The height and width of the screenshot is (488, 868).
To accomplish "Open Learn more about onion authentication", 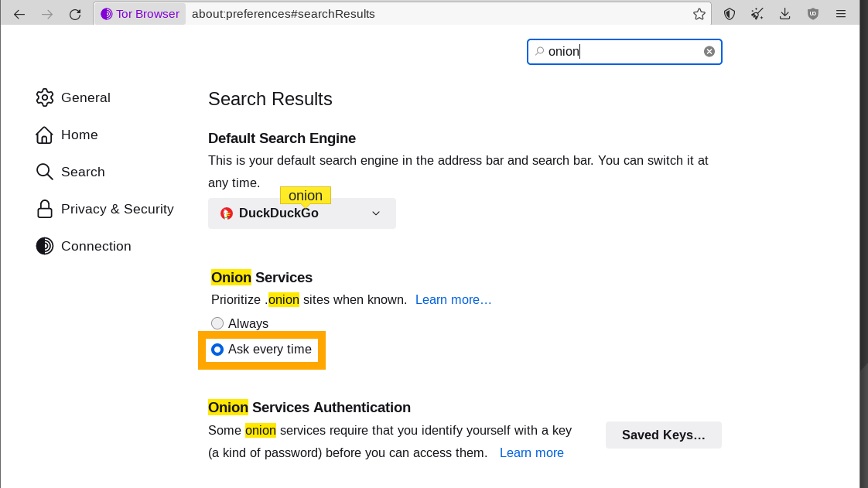I will (531, 452).
